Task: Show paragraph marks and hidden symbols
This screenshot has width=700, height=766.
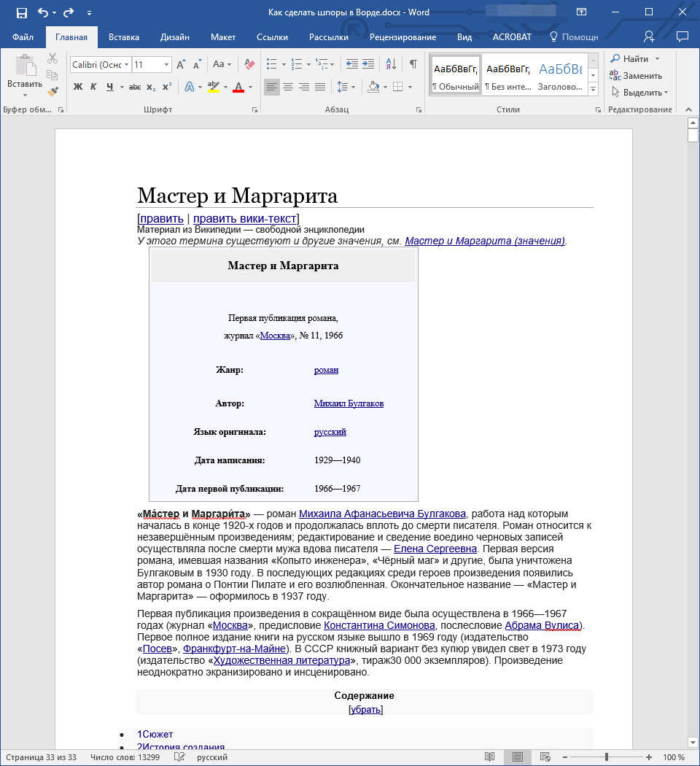Action: click(x=413, y=64)
